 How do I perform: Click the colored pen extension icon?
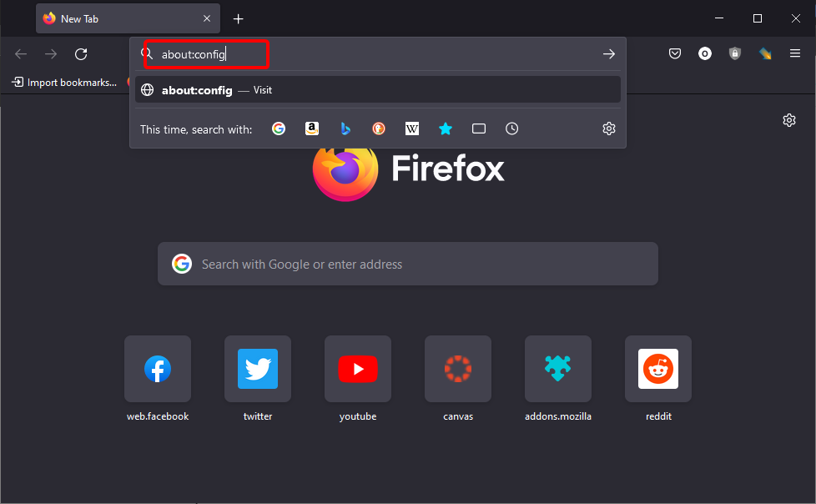765,53
